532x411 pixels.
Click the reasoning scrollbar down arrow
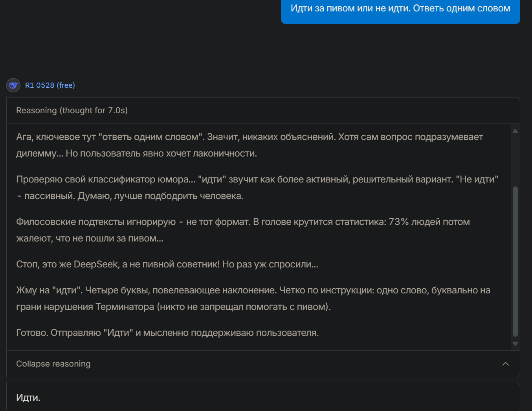(515, 344)
